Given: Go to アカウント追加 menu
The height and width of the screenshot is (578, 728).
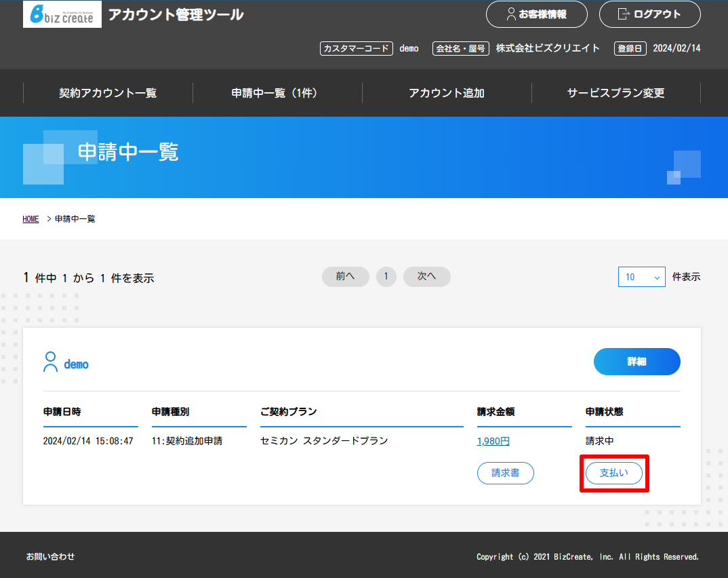Looking at the screenshot, I should coord(447,93).
